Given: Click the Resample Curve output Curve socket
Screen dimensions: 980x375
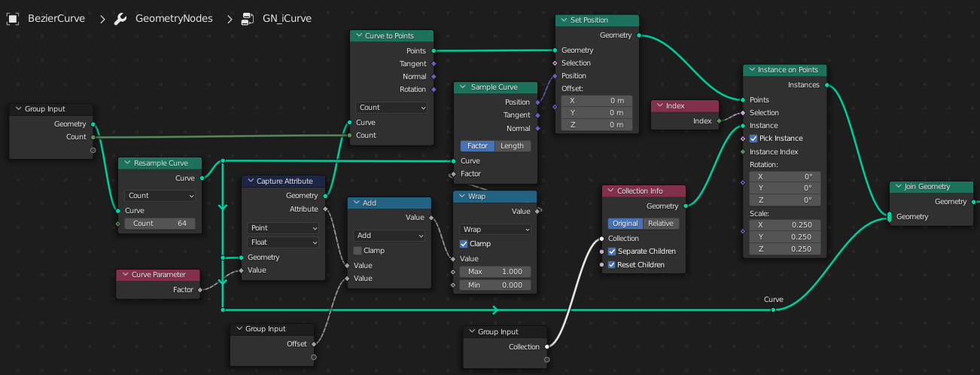Looking at the screenshot, I should 202,178.
